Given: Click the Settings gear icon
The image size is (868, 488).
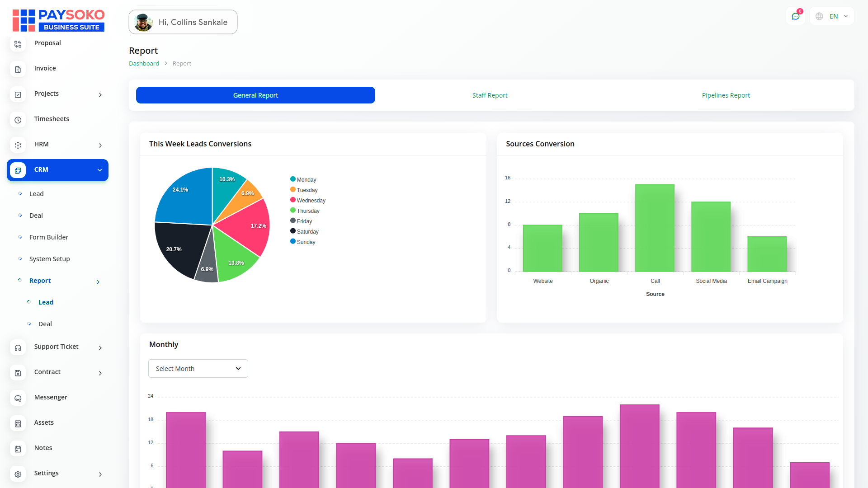Looking at the screenshot, I should (x=18, y=474).
